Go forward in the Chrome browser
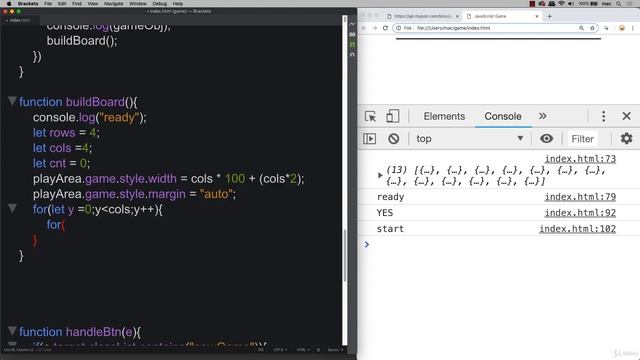This screenshot has height=360, width=640. (x=375, y=28)
